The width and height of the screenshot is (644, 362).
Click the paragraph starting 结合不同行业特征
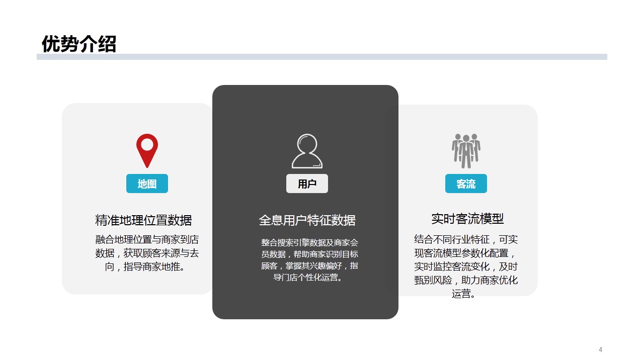tap(466, 266)
